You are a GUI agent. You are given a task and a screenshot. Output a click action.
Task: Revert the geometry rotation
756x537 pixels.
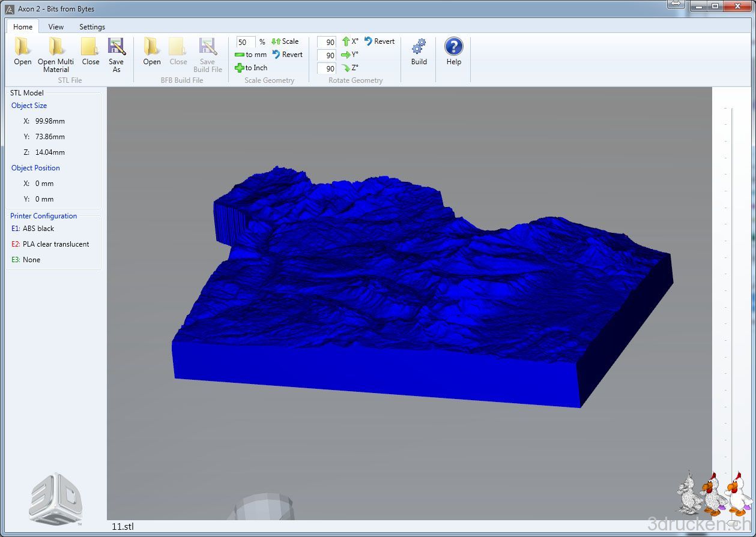tap(380, 41)
